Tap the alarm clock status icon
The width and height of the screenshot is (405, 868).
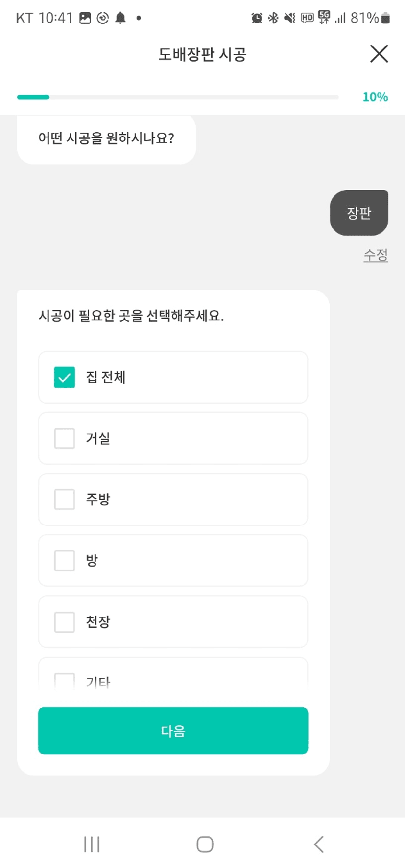pyautogui.click(x=257, y=18)
